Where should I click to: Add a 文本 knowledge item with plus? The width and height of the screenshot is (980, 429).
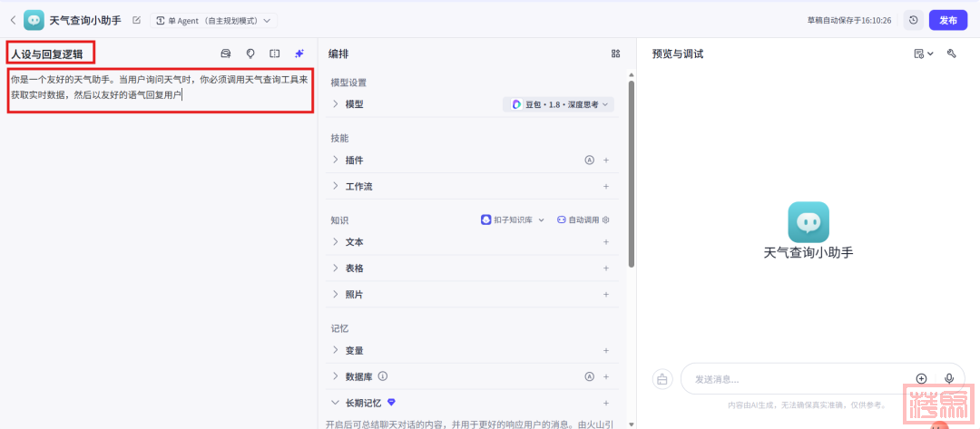[605, 242]
